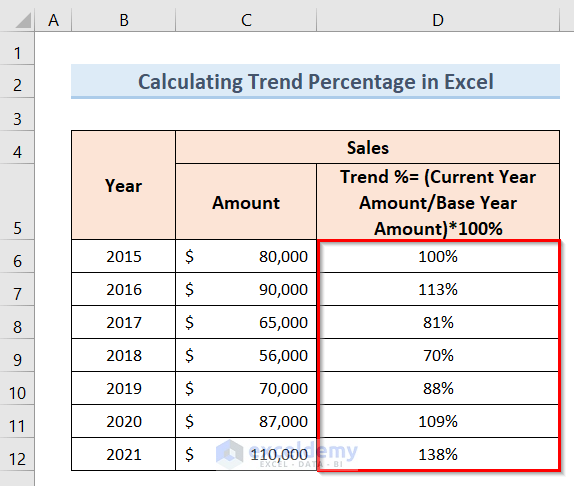Image resolution: width=574 pixels, height=486 pixels.
Task: Click the amount cell showing 70,000
Action: tap(246, 388)
